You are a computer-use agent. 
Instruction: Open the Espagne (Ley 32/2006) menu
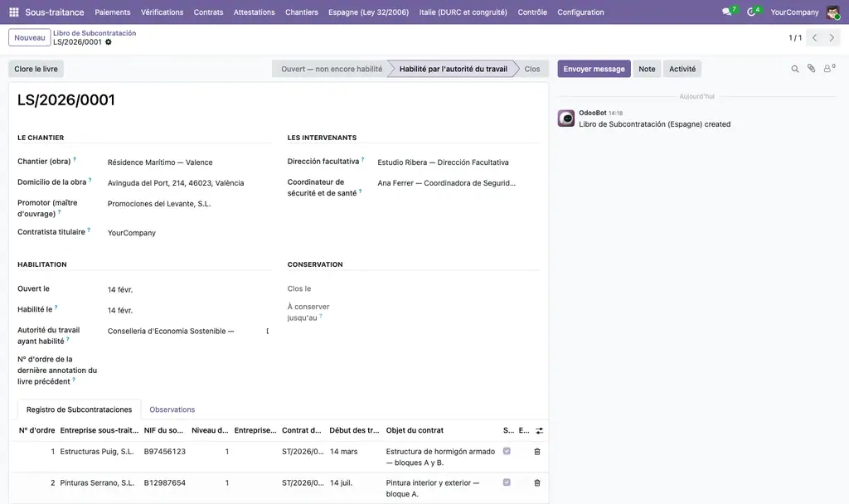[x=368, y=12]
